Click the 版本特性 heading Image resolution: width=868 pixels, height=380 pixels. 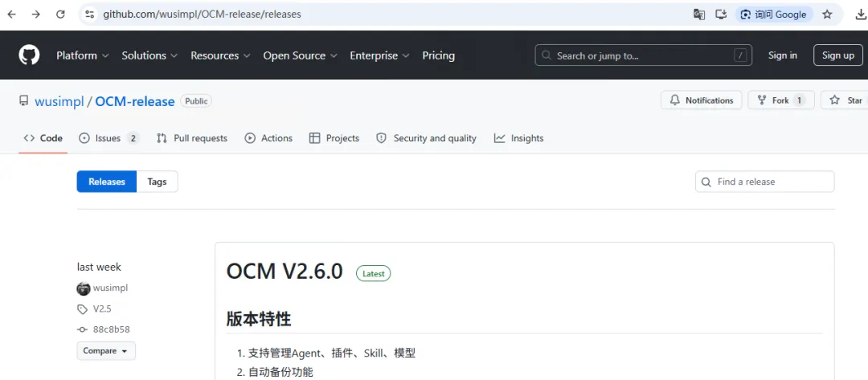(259, 319)
